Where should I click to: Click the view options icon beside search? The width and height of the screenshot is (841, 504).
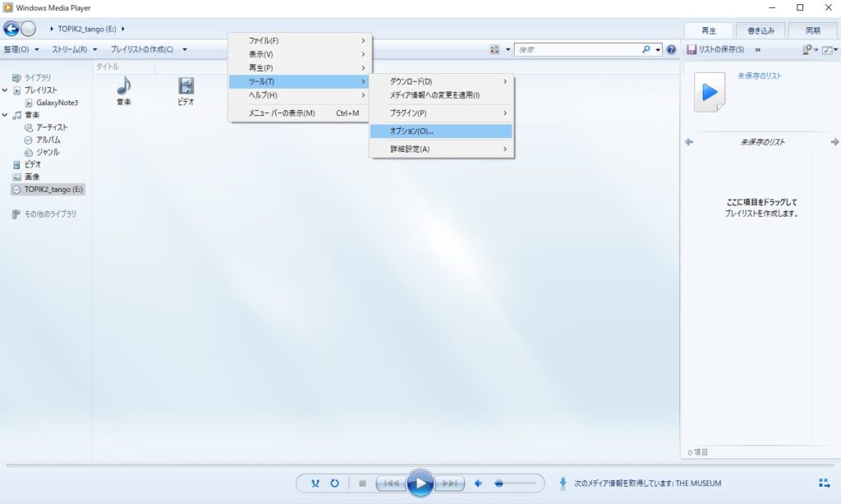pos(494,50)
